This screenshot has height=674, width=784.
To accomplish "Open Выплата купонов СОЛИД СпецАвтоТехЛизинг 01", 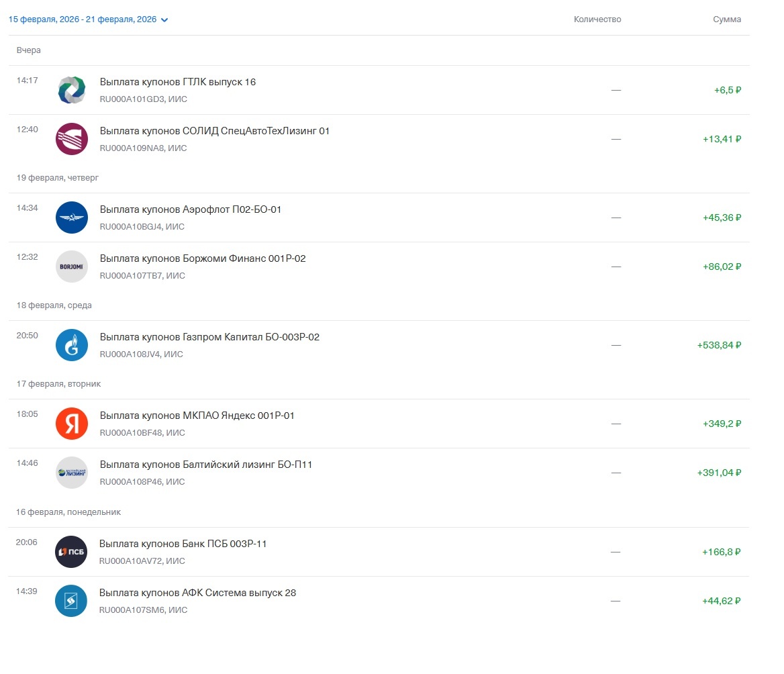I will (215, 131).
